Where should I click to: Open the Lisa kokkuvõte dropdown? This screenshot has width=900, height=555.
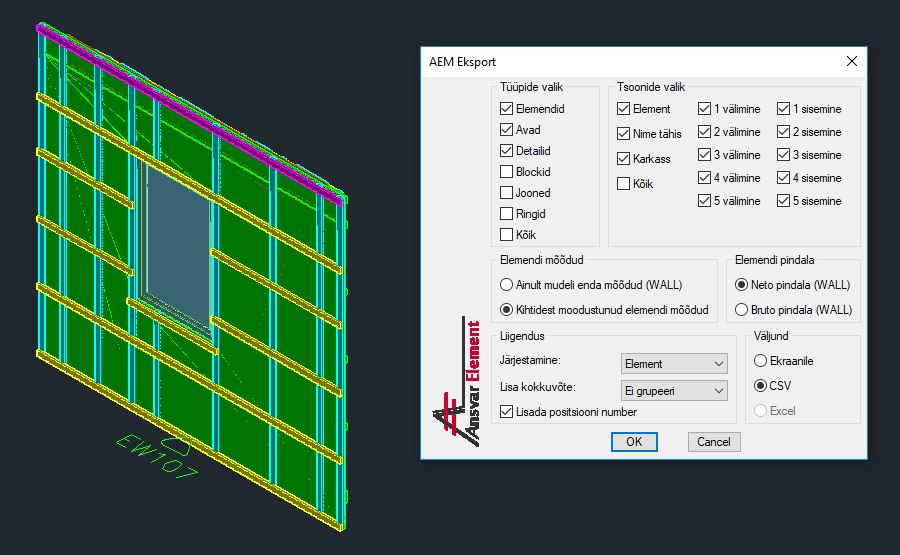pos(674,391)
